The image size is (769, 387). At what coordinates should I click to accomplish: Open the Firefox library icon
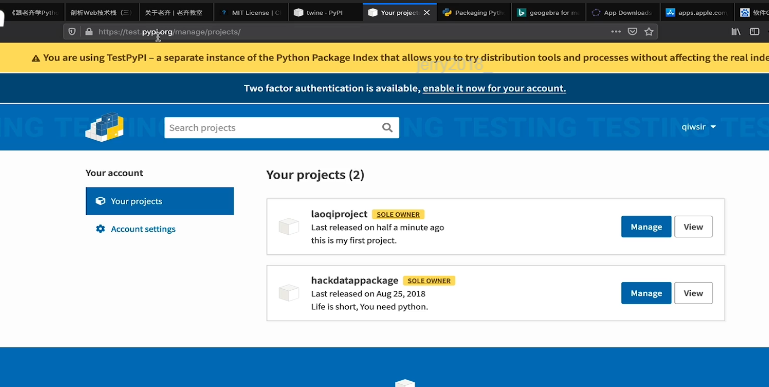coord(736,31)
